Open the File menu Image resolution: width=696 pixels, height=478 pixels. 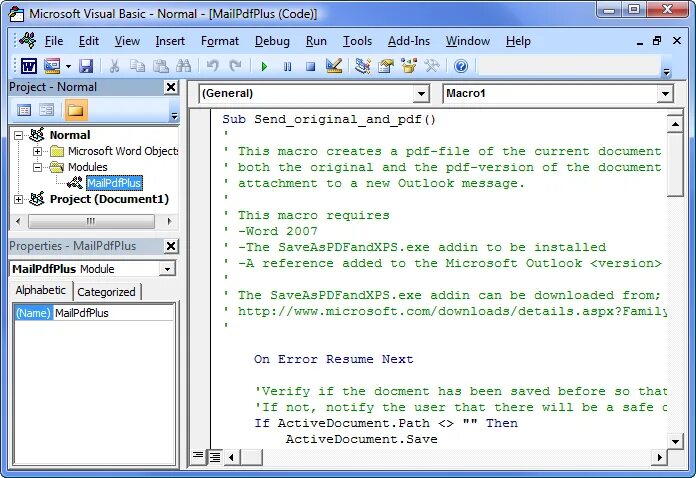pos(54,41)
